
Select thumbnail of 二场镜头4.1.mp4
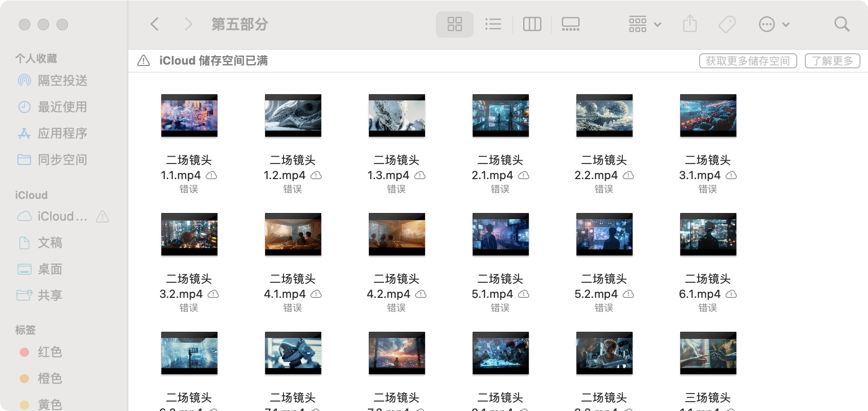tap(293, 234)
